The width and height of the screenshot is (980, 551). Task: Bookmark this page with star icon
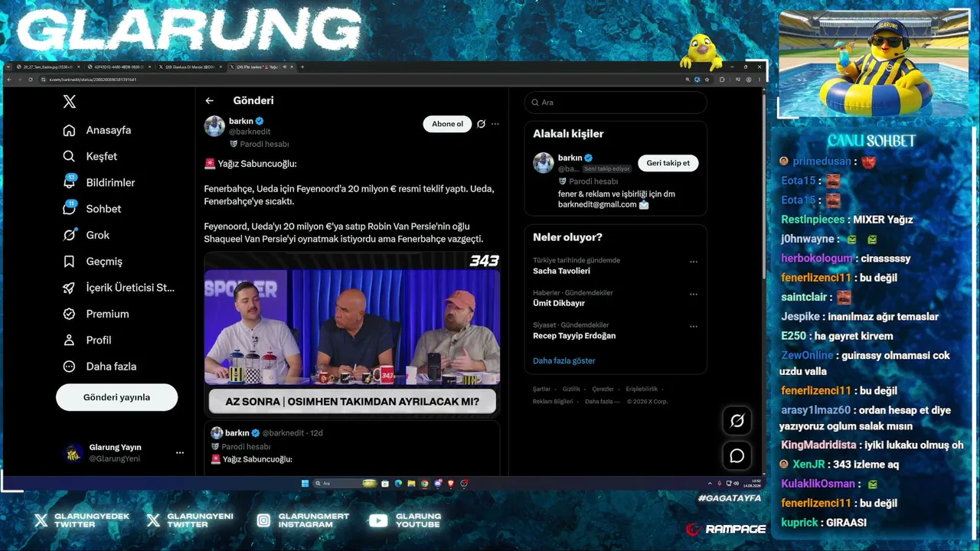pos(707,80)
